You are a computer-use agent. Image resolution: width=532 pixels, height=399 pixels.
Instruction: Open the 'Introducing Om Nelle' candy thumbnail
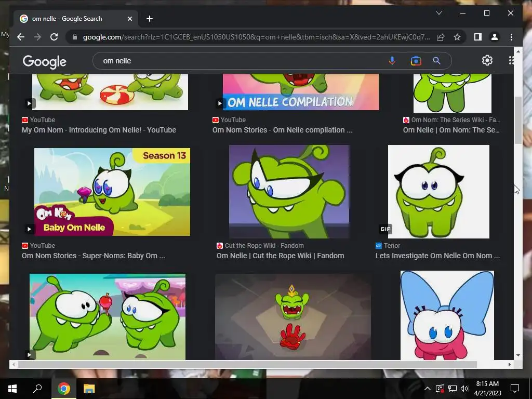tap(110, 91)
